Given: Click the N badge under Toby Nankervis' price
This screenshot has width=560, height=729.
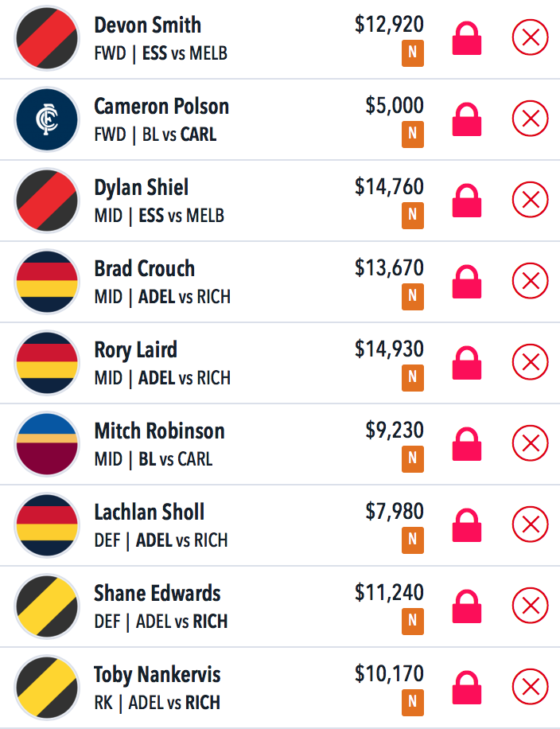Looking at the screenshot, I should [413, 702].
